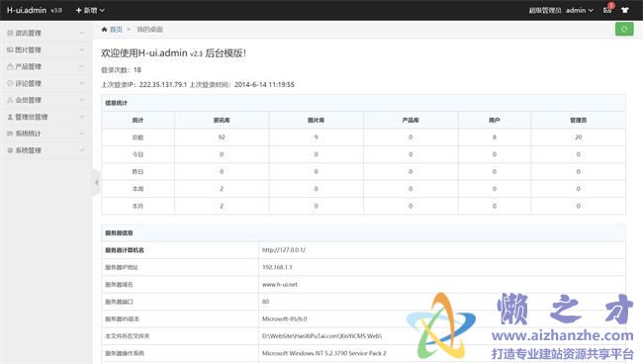Click value 9 in 图片库 column
643x364 pixels.
(x=316, y=137)
